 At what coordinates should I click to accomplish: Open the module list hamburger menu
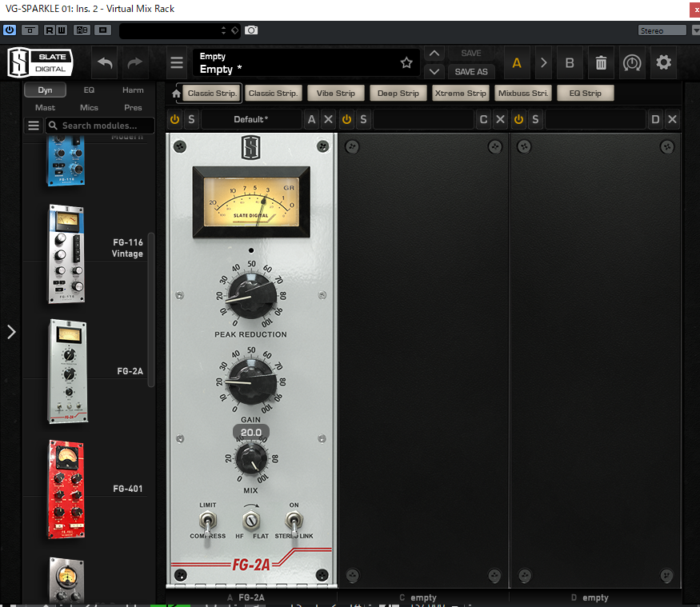coord(34,126)
